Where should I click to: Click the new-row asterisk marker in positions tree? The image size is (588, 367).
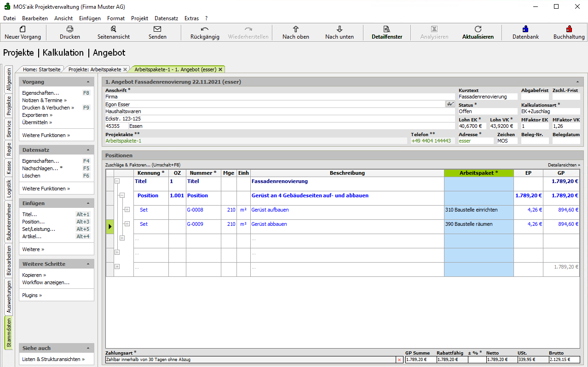(117, 266)
